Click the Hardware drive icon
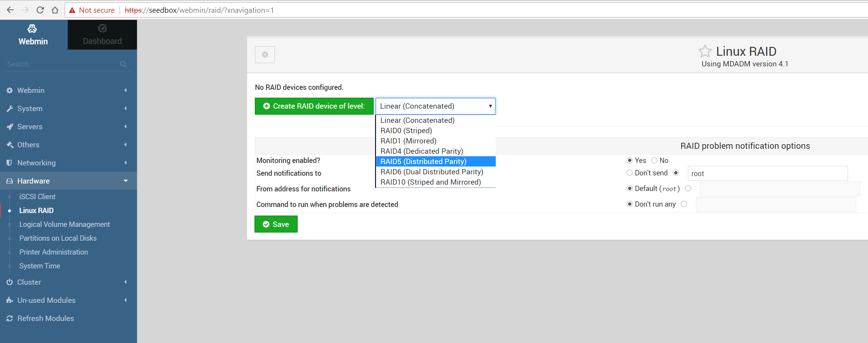The width and height of the screenshot is (868, 343). 10,181
